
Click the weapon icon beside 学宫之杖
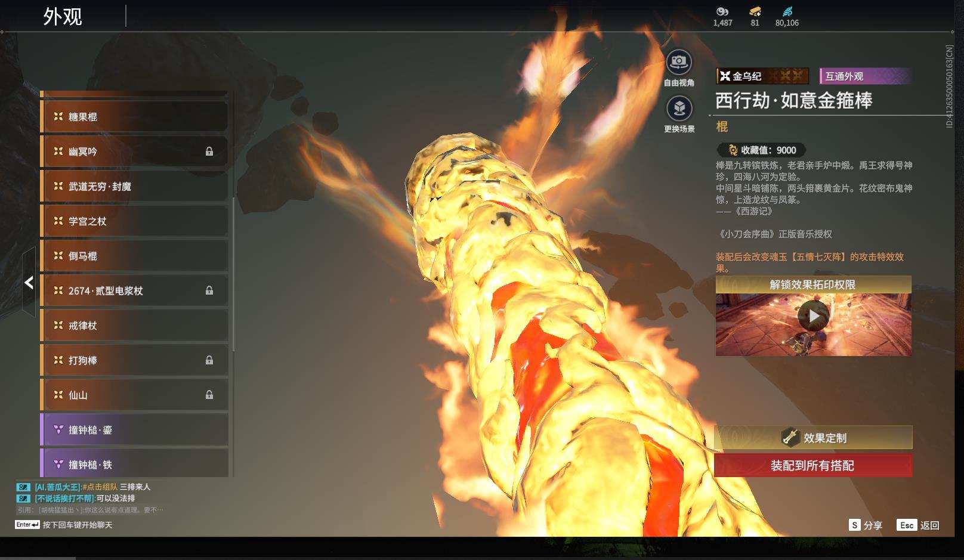(58, 221)
